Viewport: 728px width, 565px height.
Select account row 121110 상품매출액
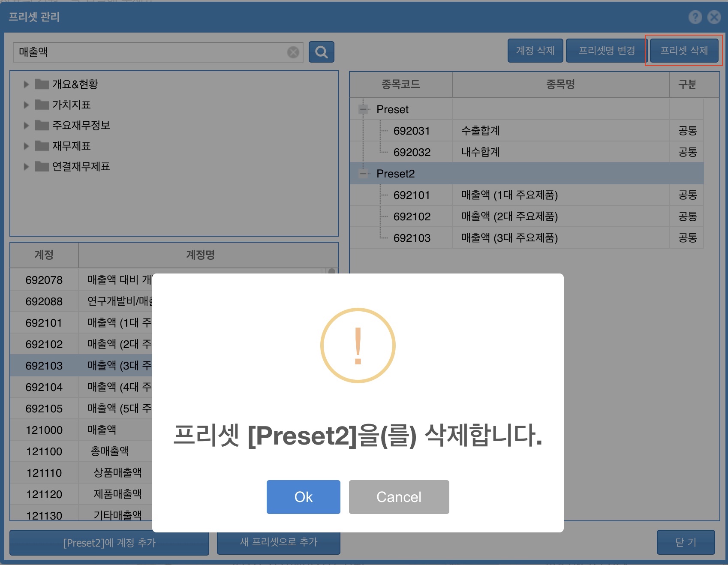click(81, 473)
